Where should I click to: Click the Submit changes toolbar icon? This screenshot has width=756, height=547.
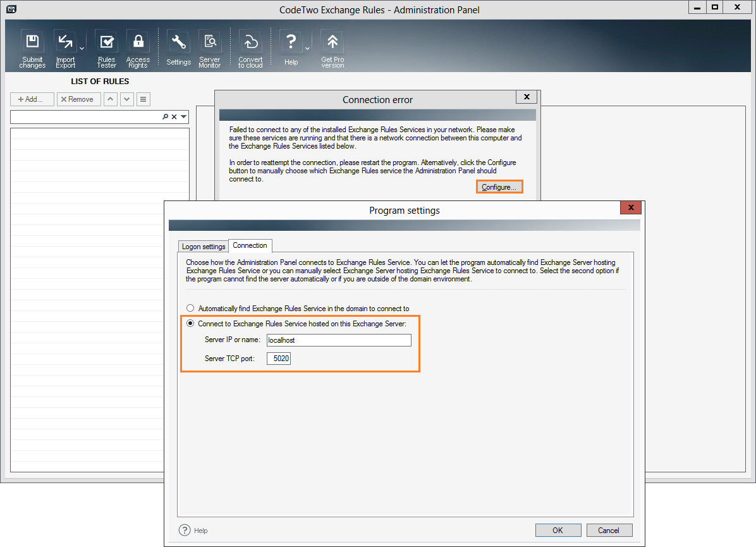[32, 49]
